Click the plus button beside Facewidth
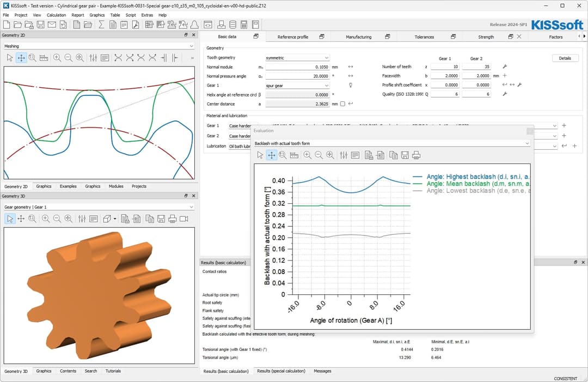 (505, 76)
